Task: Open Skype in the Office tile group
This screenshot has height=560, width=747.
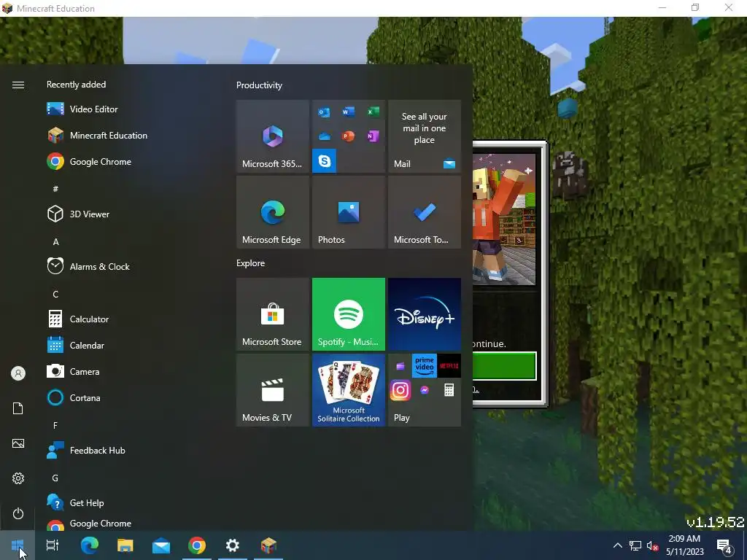Action: 325,160
